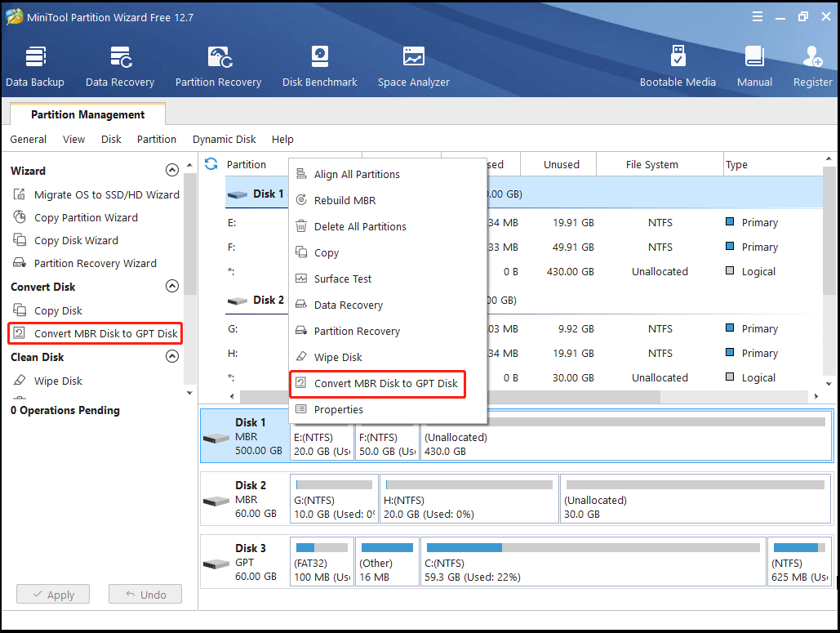Select Disk 2 row in partition list

[524, 300]
